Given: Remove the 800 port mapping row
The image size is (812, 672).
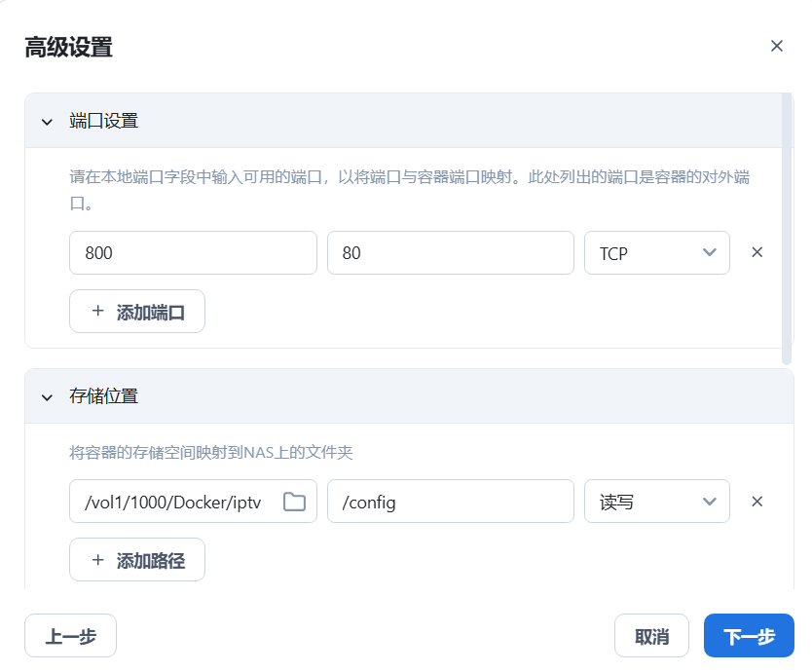Looking at the screenshot, I should click(757, 252).
